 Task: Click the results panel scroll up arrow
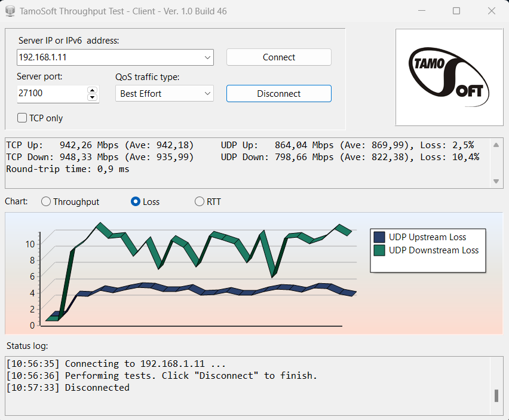pyautogui.click(x=496, y=145)
